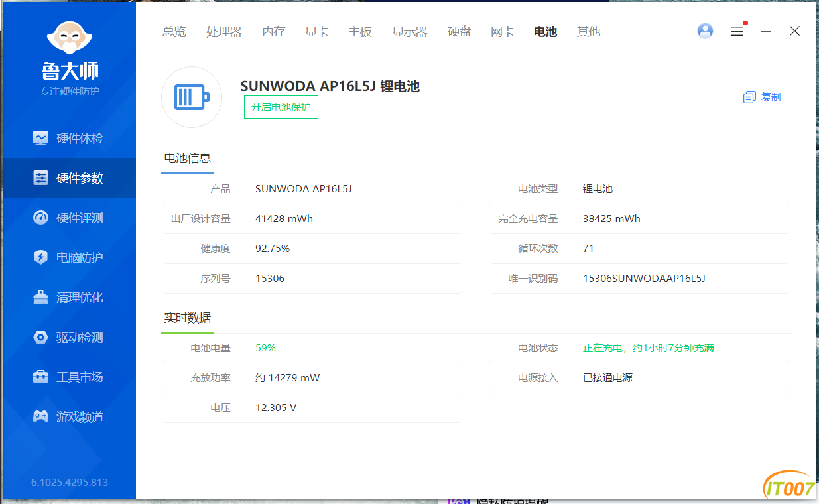View the 硬盘 tab
The image size is (819, 504).
tap(460, 31)
